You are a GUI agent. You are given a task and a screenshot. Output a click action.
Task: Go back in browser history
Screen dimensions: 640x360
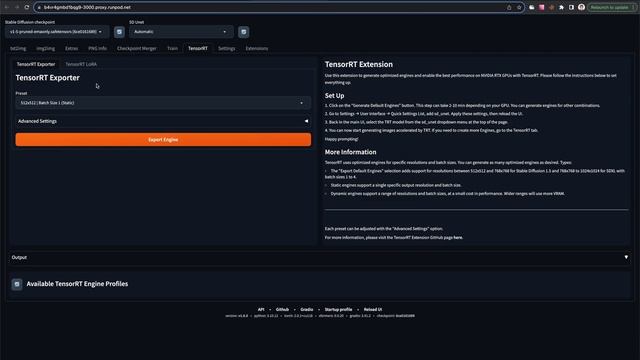7,7
